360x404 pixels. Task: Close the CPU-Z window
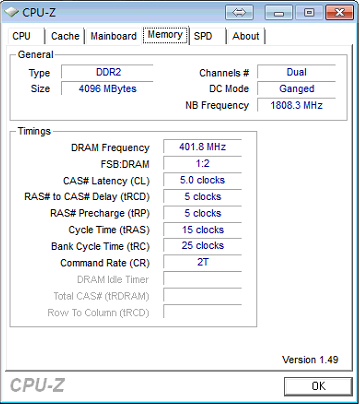coord(339,13)
